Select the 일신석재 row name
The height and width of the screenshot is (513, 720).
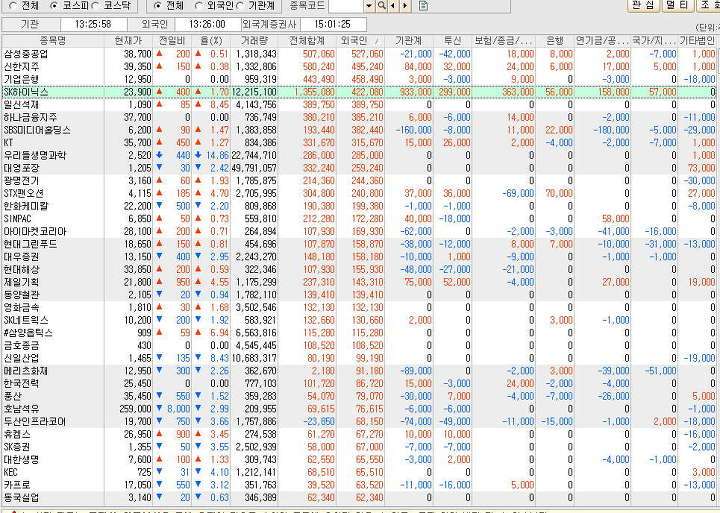(22, 105)
